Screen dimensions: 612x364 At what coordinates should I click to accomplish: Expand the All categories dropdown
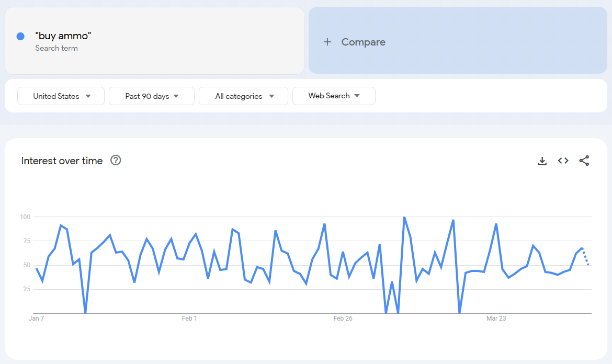click(244, 96)
